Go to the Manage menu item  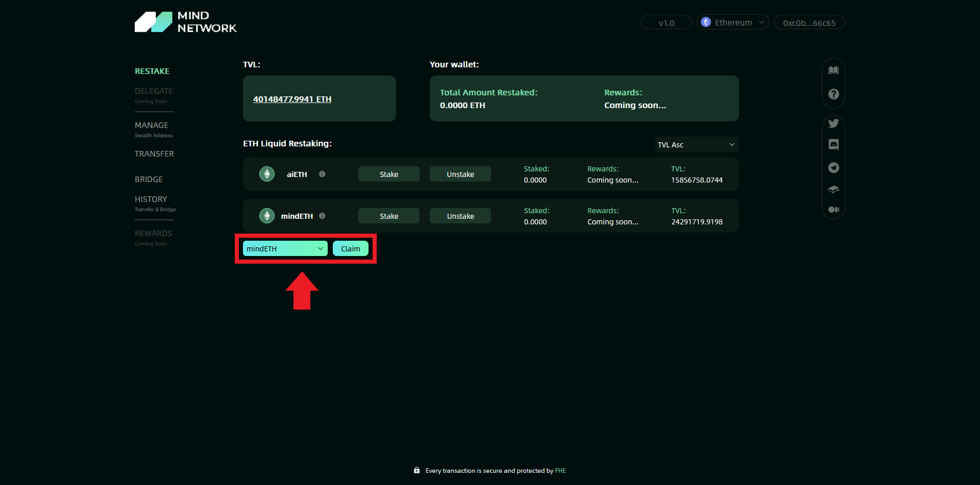(152, 125)
